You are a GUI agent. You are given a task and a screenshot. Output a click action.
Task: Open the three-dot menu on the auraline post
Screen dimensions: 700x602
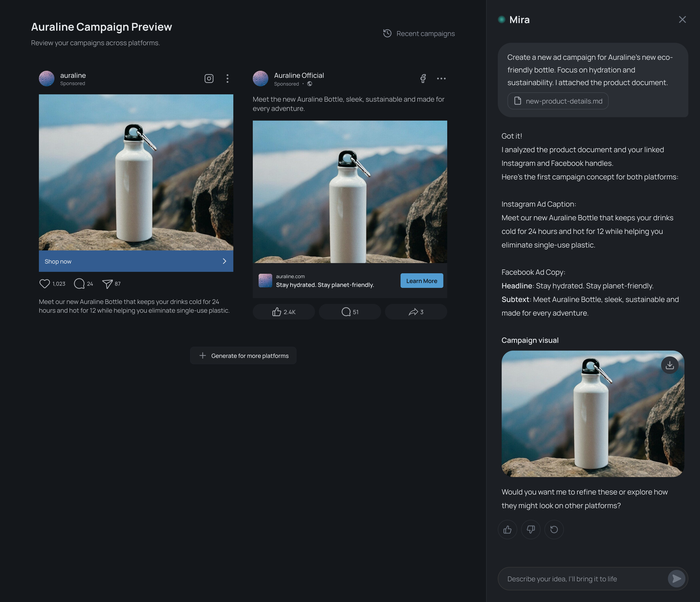(228, 79)
